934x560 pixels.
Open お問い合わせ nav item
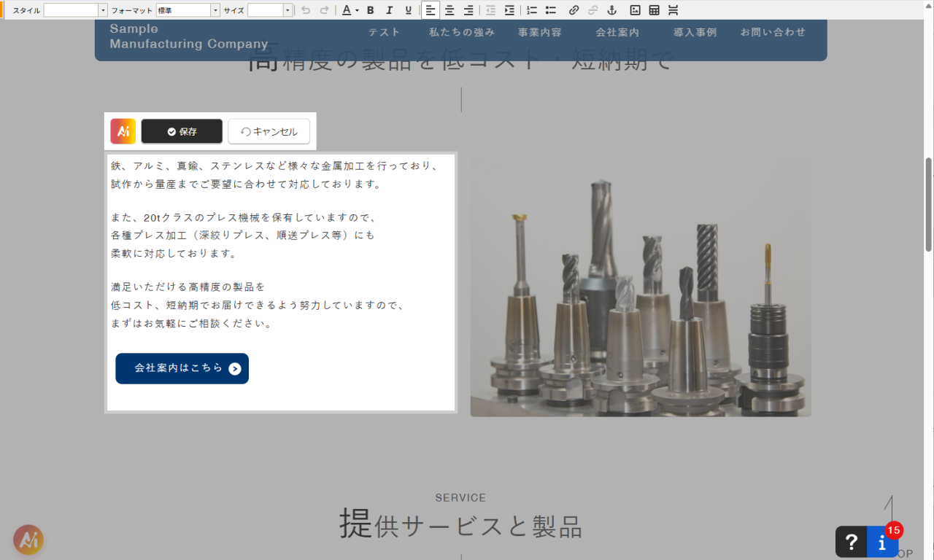click(773, 32)
